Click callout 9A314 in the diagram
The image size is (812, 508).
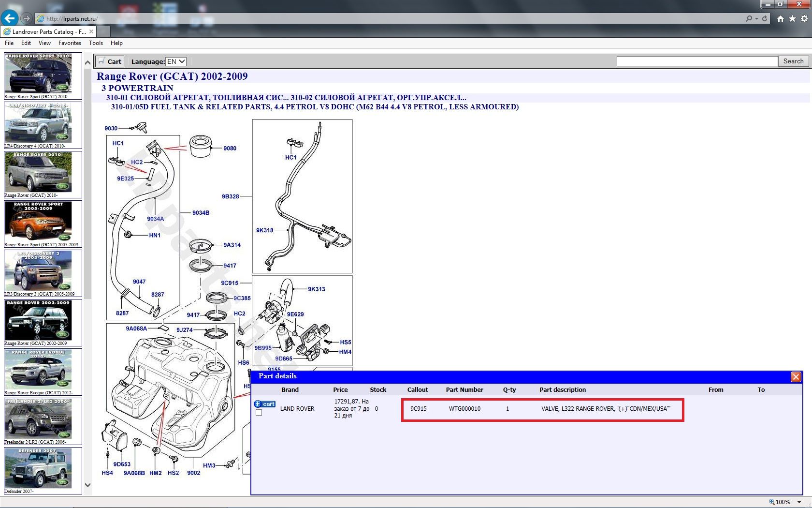pyautogui.click(x=232, y=245)
